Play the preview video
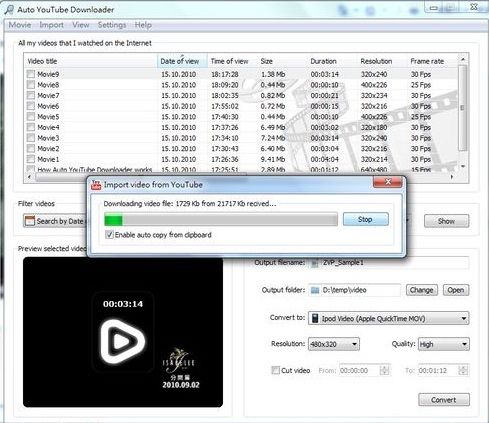489x423 pixels. pos(123,342)
